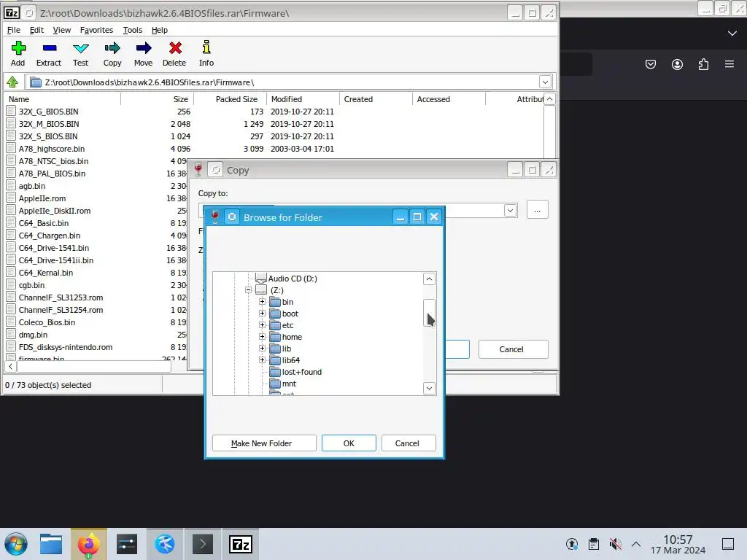Sort the file list by Name column
747x560 pixels.
63,99
